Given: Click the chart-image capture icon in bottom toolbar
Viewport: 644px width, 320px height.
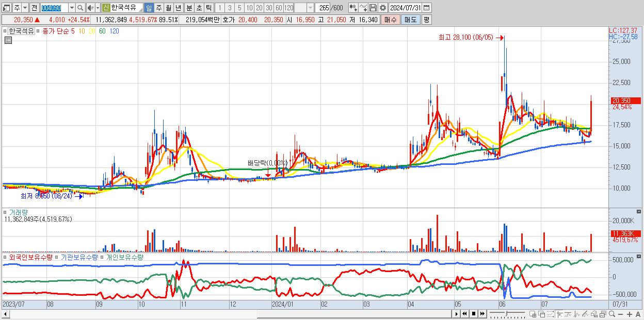Looking at the screenshot, I should click(603, 314).
